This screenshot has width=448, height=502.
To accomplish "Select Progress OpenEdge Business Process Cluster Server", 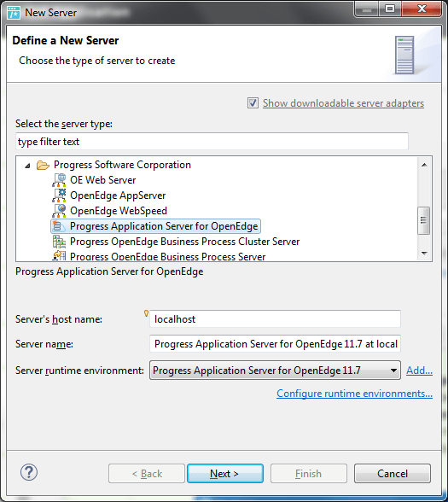I will point(184,242).
